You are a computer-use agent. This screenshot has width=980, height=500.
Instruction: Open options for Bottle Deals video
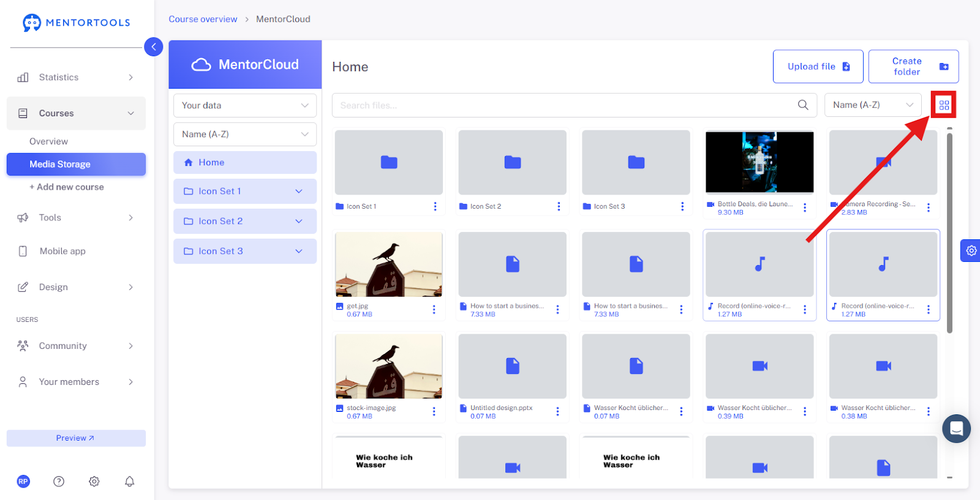[x=805, y=208]
